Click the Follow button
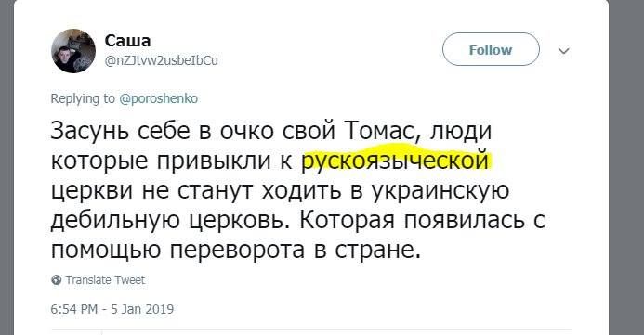The height and width of the screenshot is (335, 644). [491, 49]
